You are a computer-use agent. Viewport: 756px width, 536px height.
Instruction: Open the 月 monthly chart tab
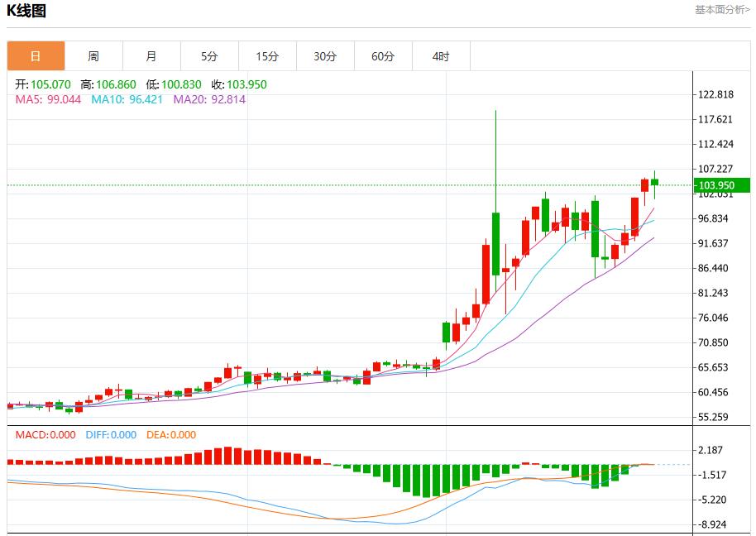[151, 56]
